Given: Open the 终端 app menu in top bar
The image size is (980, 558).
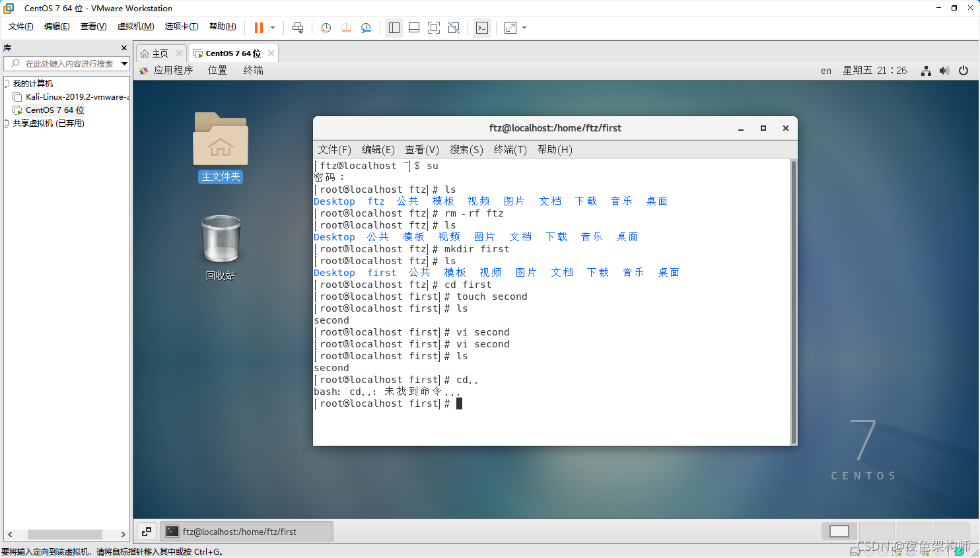Looking at the screenshot, I should pos(253,70).
